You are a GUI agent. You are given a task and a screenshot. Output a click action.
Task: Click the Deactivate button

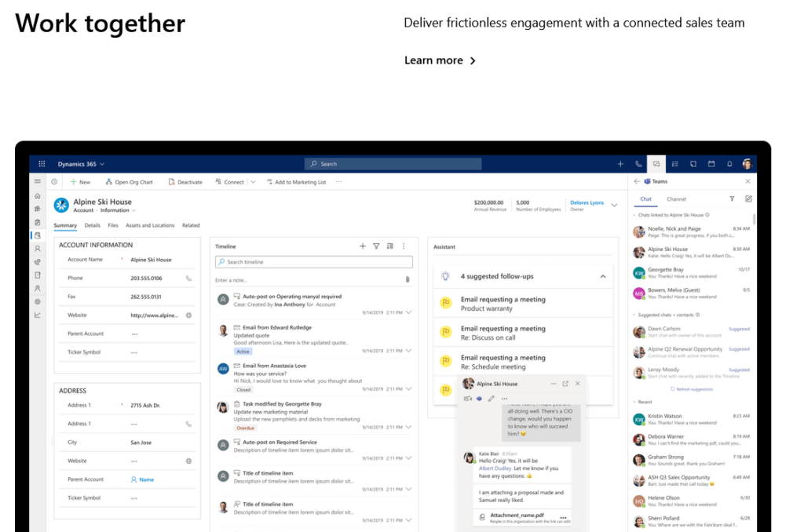click(x=185, y=182)
